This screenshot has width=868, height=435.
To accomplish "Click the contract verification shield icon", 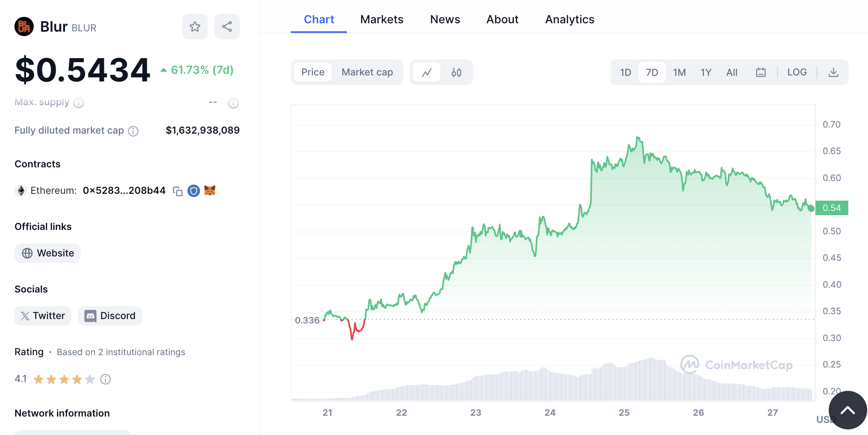I will coord(194,191).
